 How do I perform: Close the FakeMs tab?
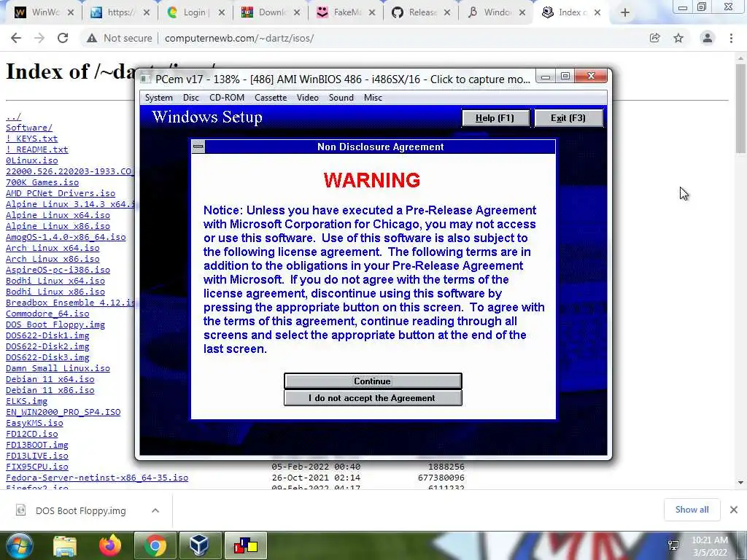click(372, 13)
